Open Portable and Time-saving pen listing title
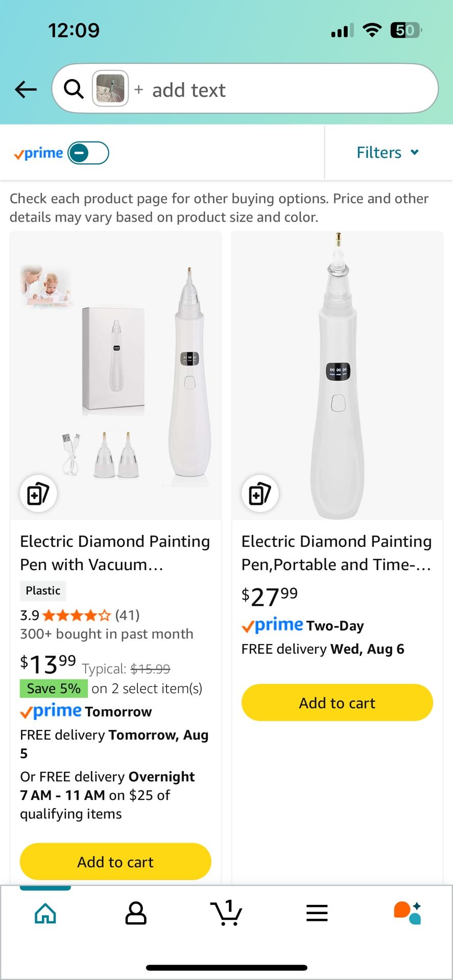The image size is (453, 980). coord(337,553)
